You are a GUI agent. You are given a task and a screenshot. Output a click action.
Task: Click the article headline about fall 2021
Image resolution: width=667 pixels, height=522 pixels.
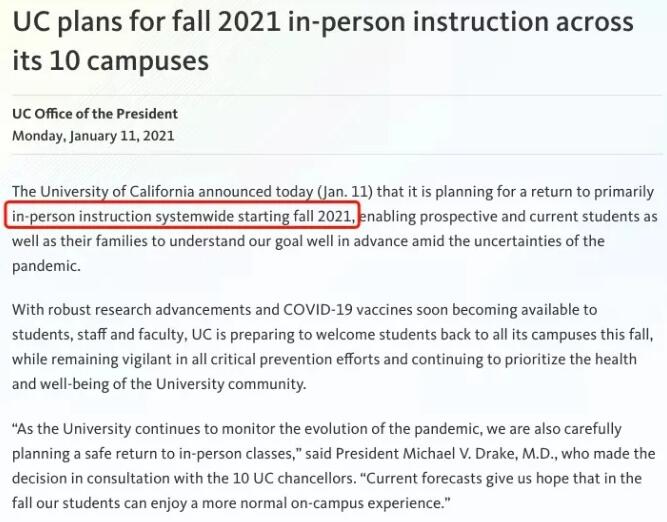(323, 41)
